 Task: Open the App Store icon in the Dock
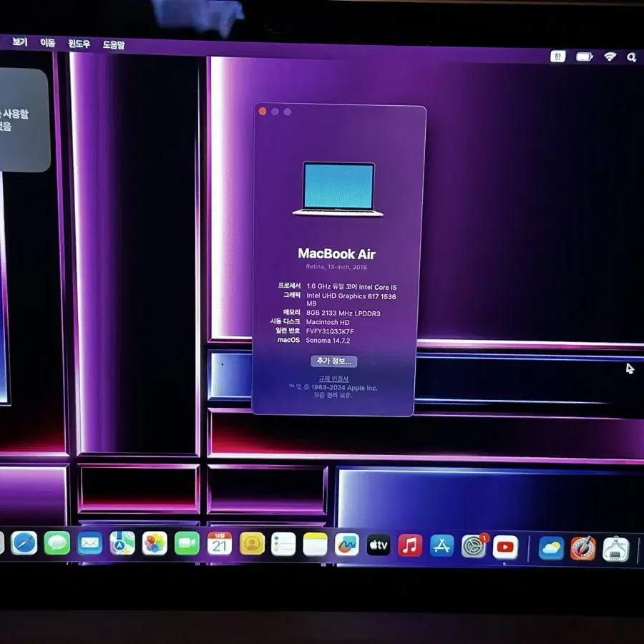(x=441, y=546)
